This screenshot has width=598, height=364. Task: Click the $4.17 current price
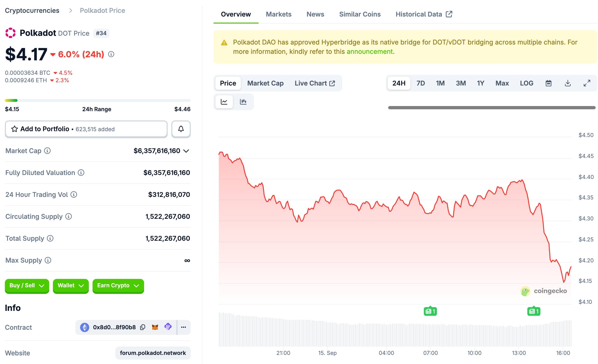26,54
